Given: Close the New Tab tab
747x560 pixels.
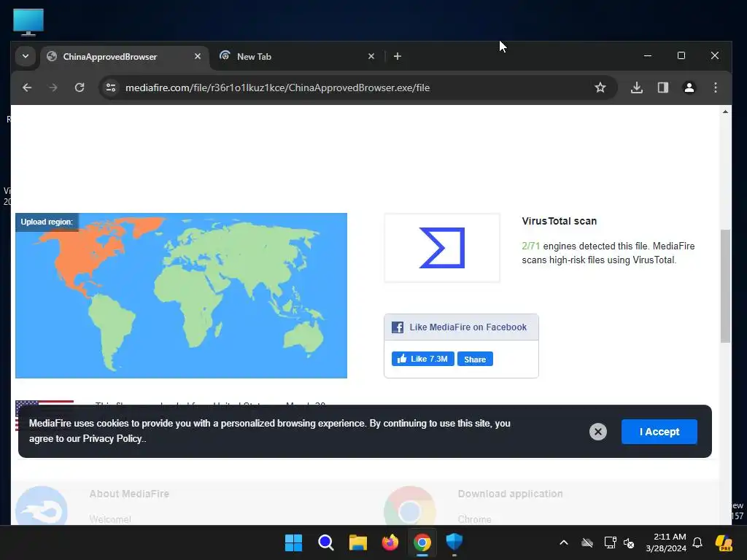Looking at the screenshot, I should [x=371, y=56].
